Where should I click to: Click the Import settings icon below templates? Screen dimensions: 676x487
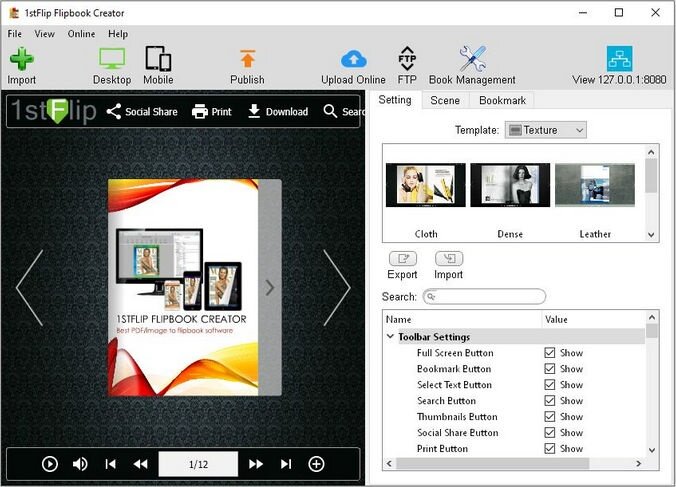pos(449,259)
